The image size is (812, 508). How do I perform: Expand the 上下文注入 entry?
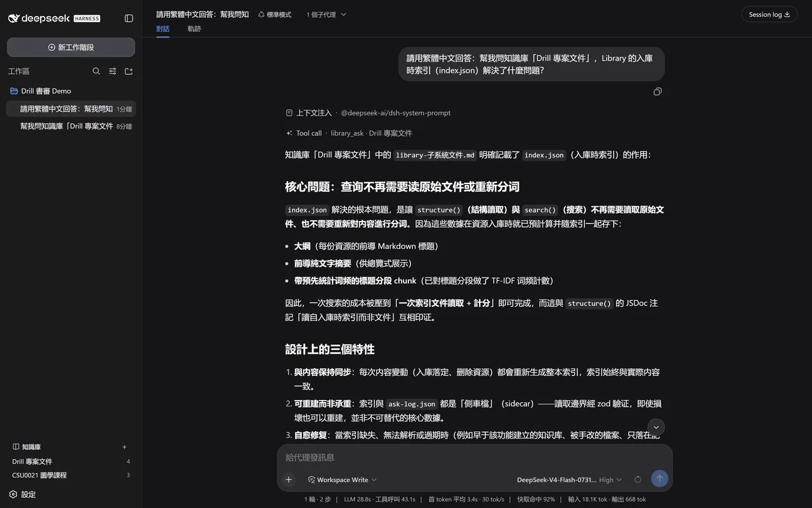[x=368, y=112]
